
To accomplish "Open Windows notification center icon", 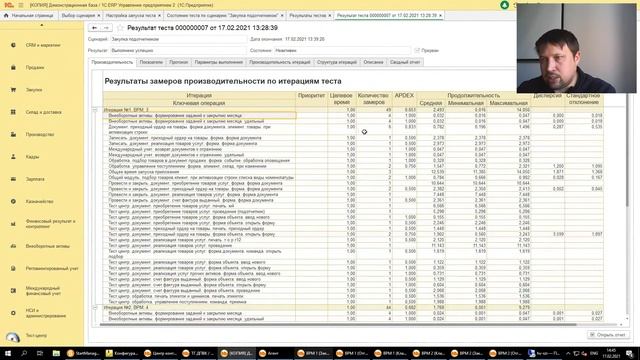I will [629, 353].
